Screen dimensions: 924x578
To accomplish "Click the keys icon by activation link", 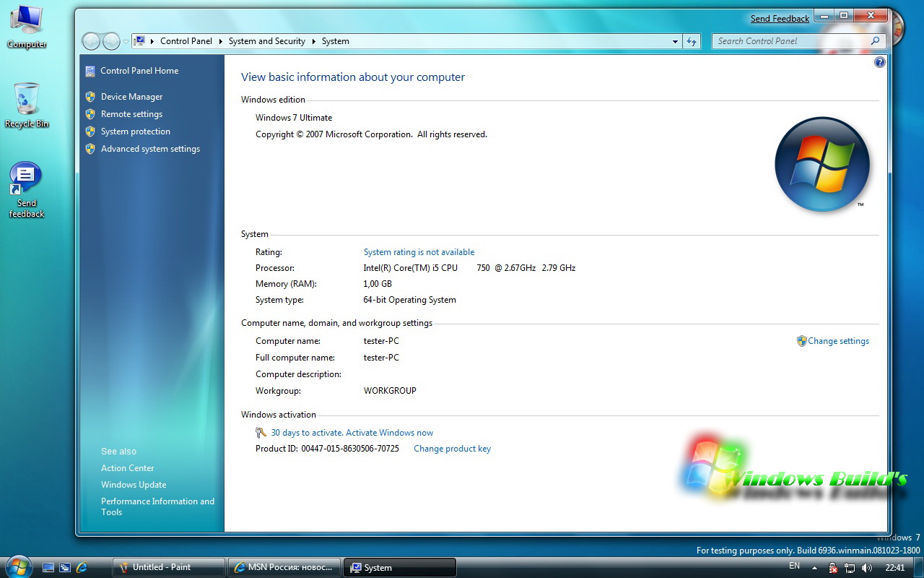I will [x=261, y=433].
